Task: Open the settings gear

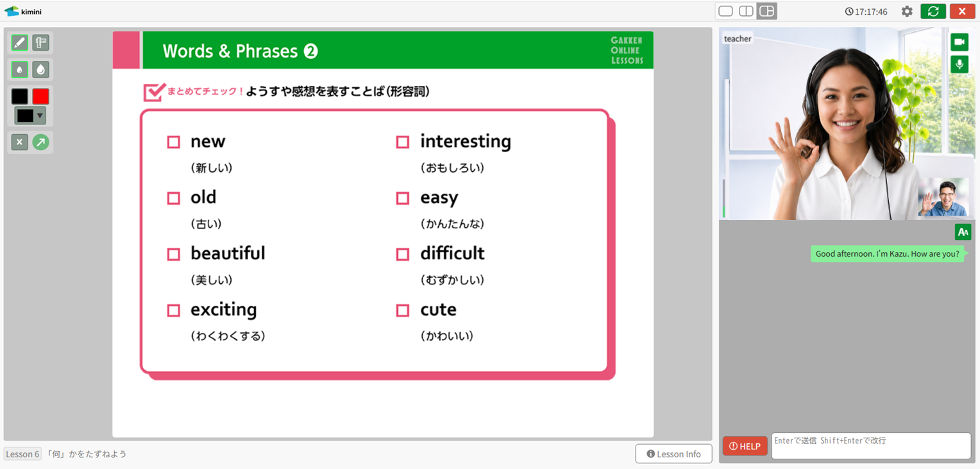Action: (x=906, y=12)
